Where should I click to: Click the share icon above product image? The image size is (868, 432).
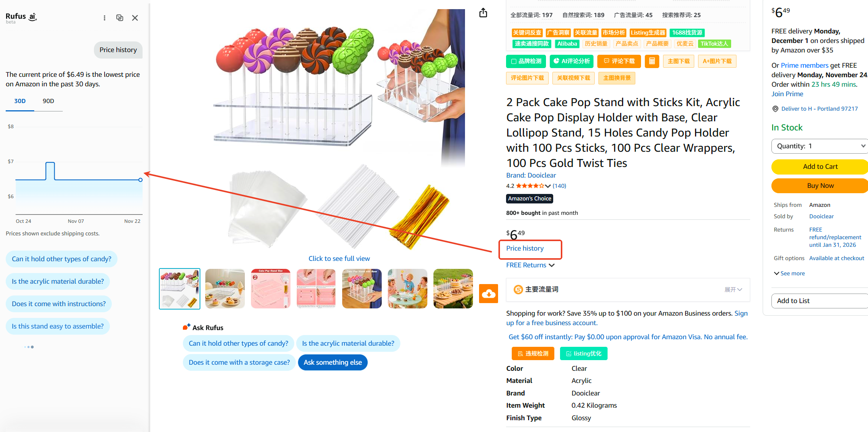coord(483,13)
